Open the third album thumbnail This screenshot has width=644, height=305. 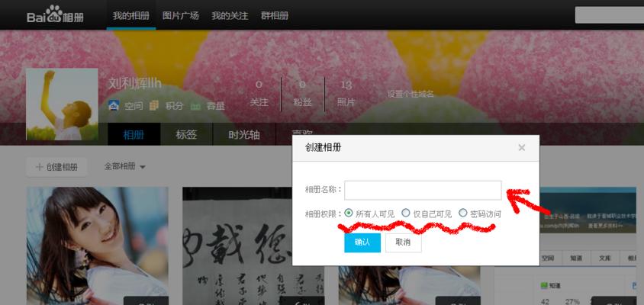tap(409, 285)
